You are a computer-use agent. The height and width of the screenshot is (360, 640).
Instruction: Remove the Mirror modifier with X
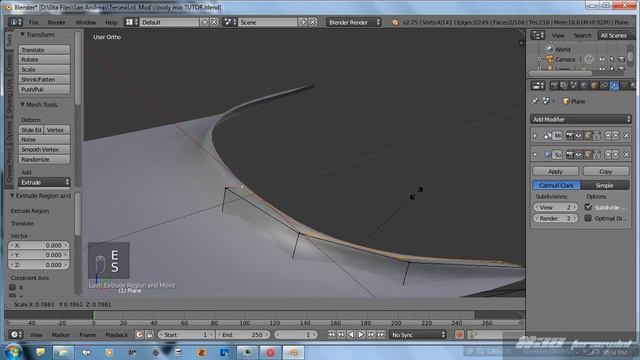(x=627, y=136)
